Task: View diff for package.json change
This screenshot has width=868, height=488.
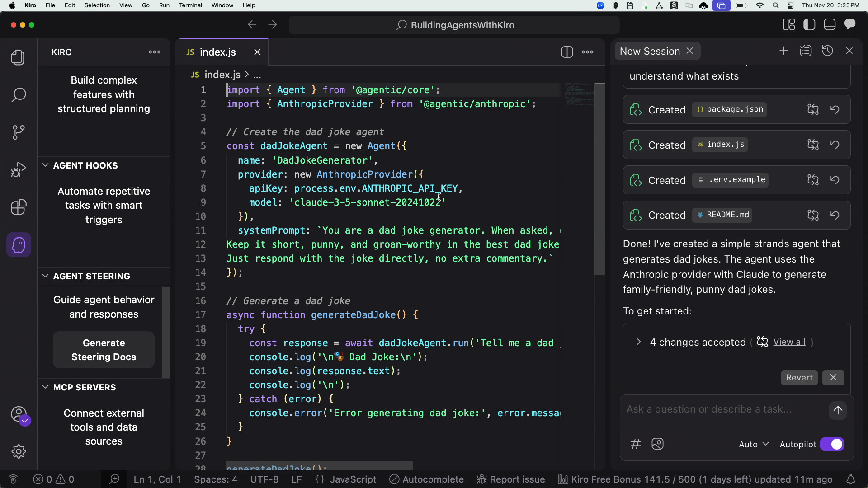Action: (813, 109)
